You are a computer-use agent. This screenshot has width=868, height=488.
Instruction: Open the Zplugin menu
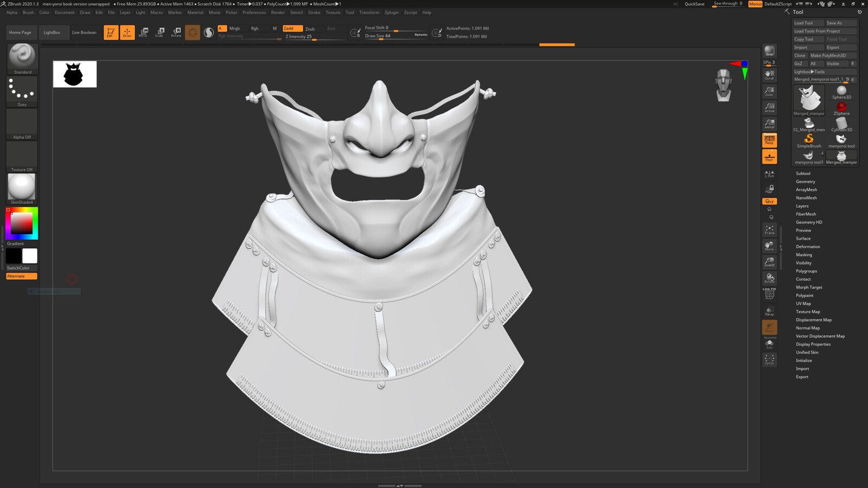coord(391,12)
